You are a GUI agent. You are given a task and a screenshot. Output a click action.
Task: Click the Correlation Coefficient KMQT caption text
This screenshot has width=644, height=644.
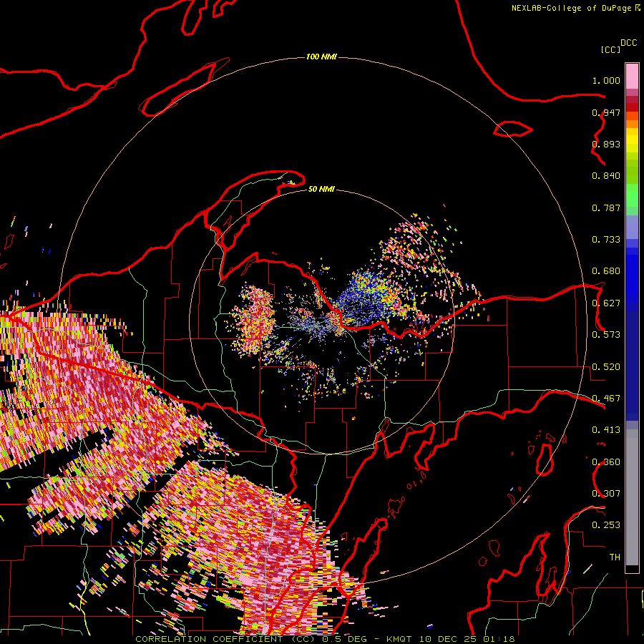[325, 639]
